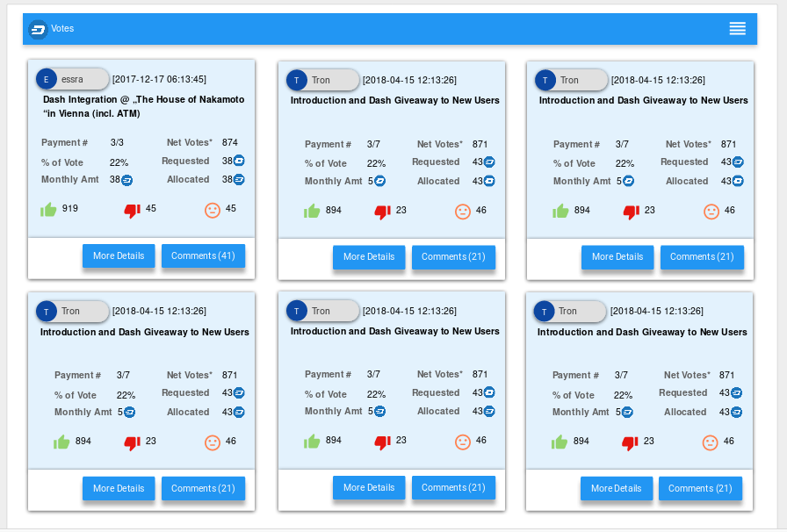Click the T avatar on the bottom-middle Tron card
This screenshot has height=532, width=787.
click(x=297, y=311)
